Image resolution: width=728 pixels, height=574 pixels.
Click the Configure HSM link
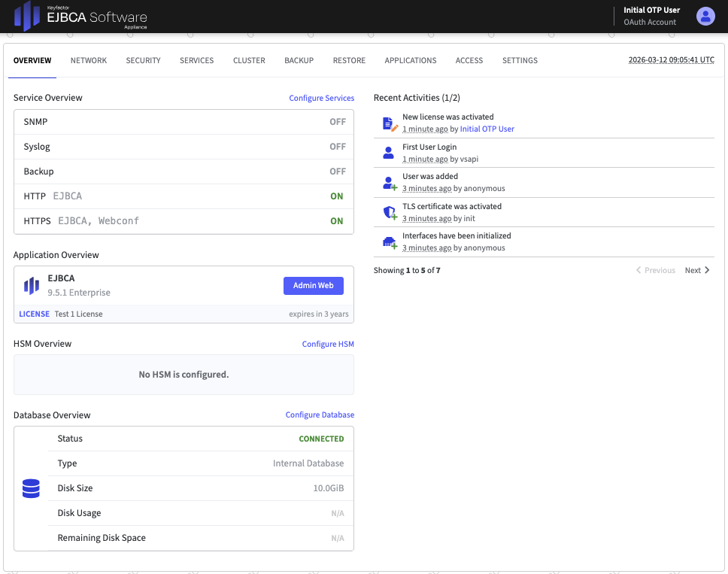pos(328,344)
